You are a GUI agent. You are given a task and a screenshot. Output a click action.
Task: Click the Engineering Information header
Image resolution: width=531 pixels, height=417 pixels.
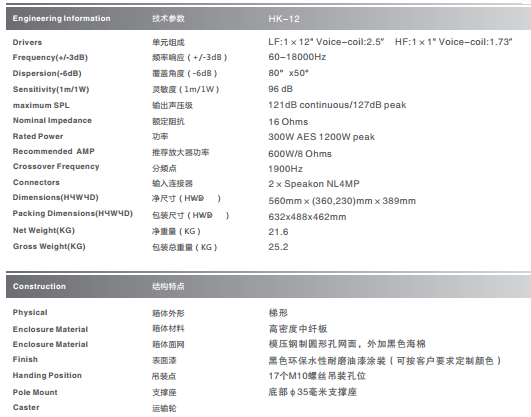(61, 18)
